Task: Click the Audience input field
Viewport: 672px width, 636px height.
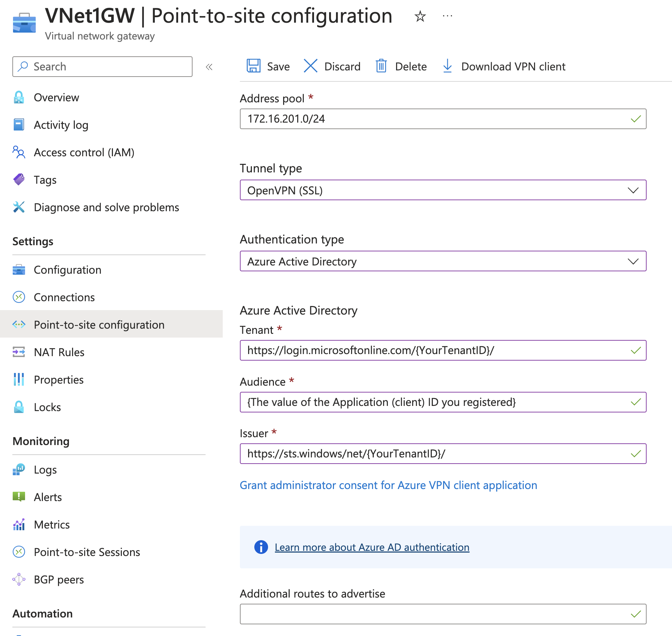Action: (443, 402)
